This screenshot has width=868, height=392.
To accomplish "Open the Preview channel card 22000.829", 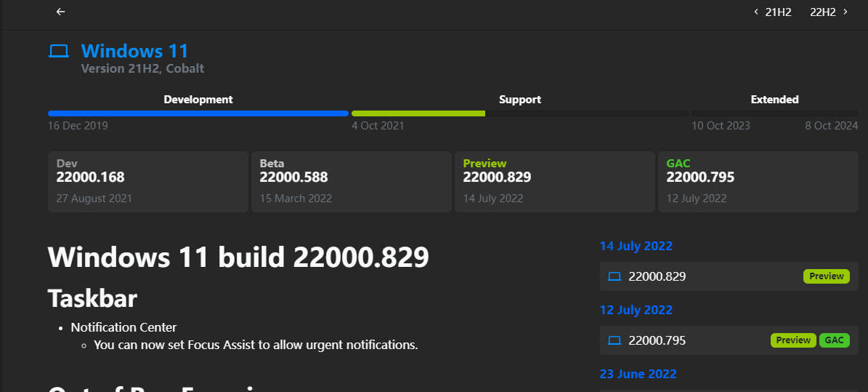I will click(555, 182).
